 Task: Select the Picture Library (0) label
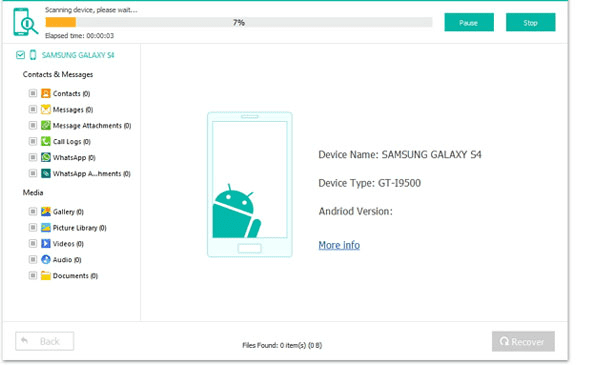[80, 228]
